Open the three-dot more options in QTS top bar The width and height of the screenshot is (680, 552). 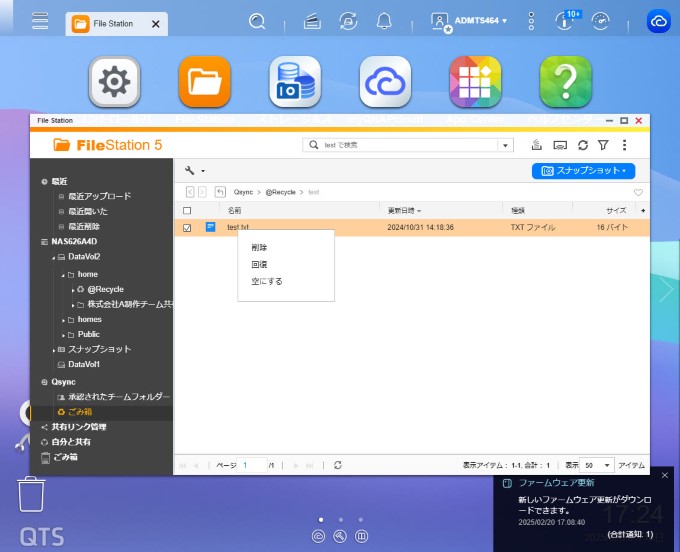(x=531, y=21)
